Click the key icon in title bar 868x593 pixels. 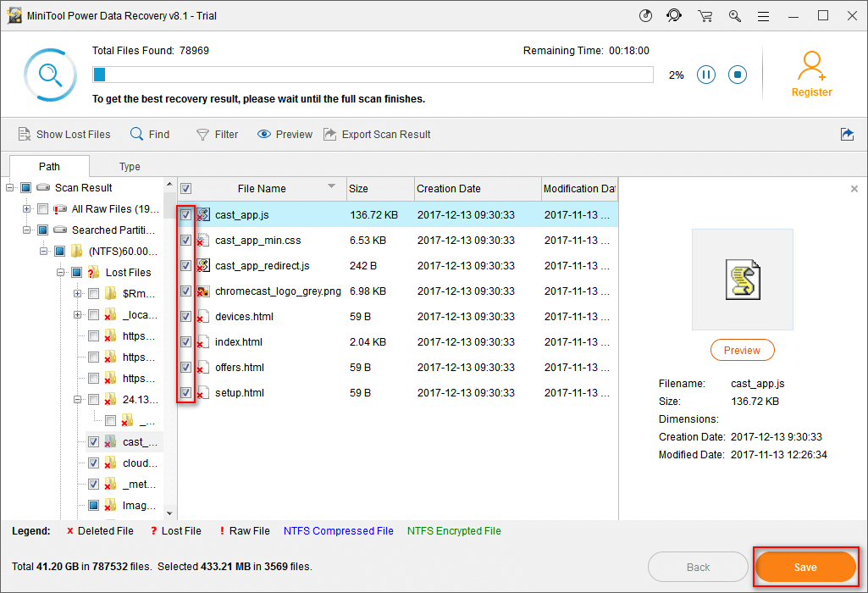tap(734, 16)
